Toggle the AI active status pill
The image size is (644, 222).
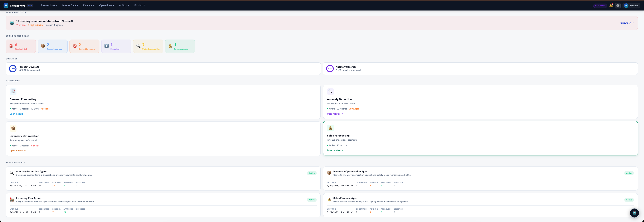[600, 5]
